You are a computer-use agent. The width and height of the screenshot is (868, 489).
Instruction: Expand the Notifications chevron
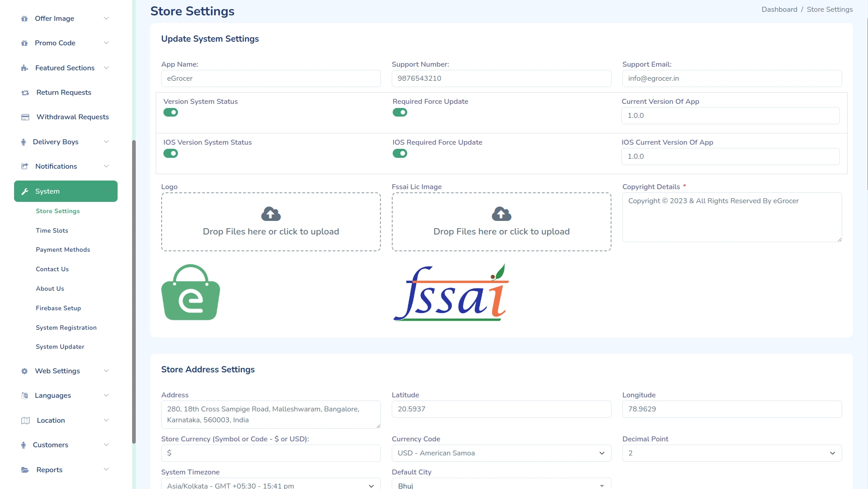106,166
